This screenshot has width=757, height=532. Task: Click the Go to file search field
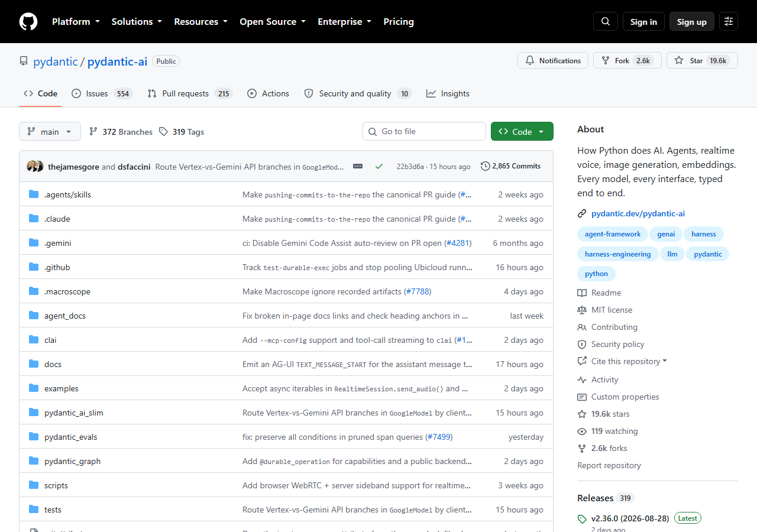(424, 131)
